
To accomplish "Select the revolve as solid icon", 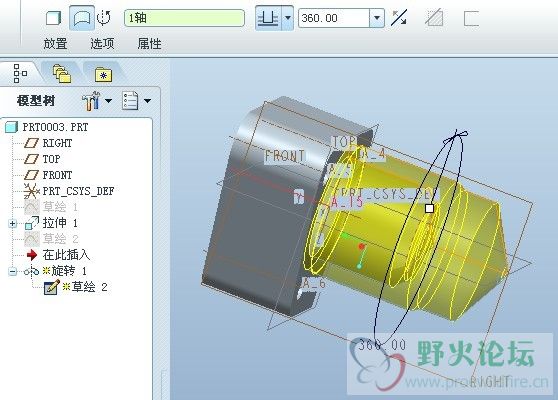I will (x=54, y=18).
